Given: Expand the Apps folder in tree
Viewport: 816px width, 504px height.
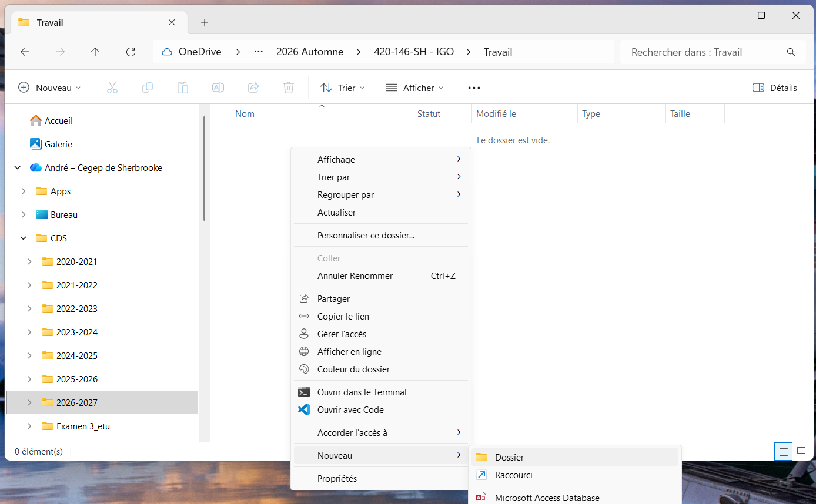Looking at the screenshot, I should tap(24, 191).
